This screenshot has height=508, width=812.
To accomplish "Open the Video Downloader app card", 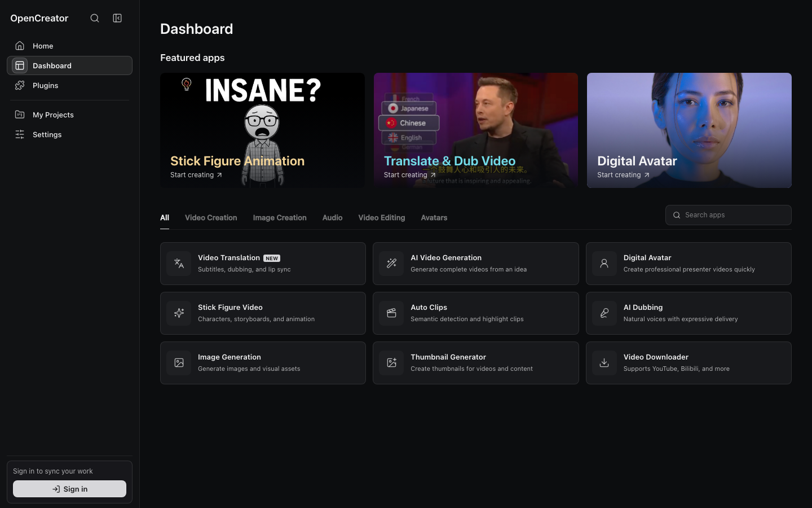I will click(689, 363).
